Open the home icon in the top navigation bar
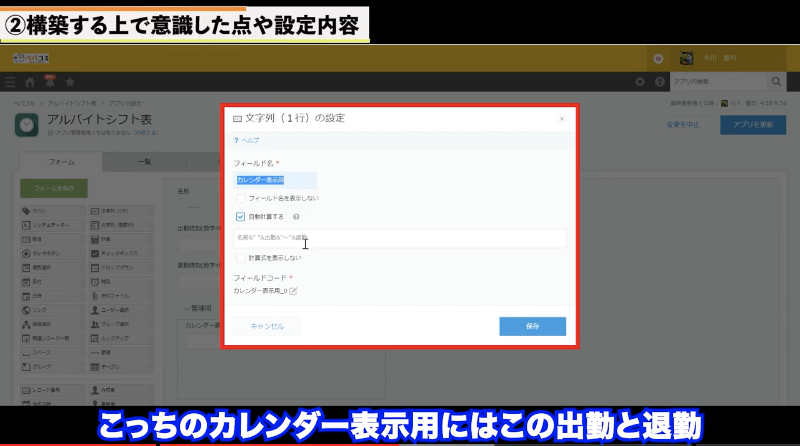 tap(30, 81)
